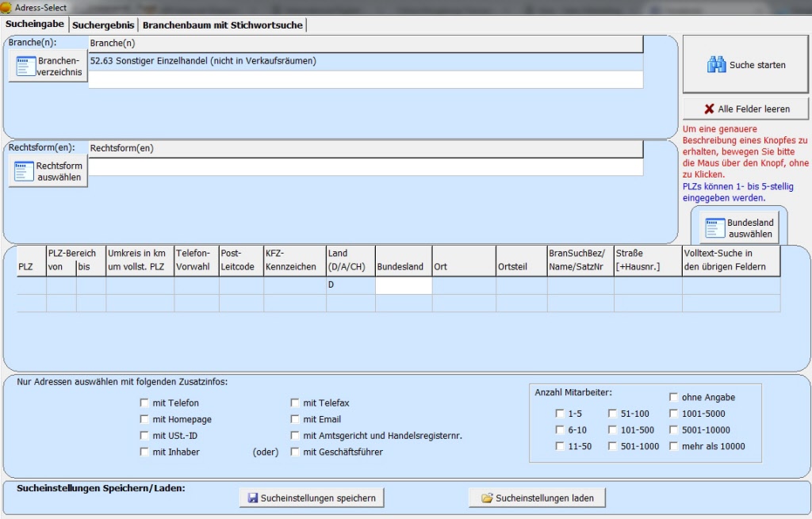
Task: Clear all fields with Alle Felder leeren
Action: [x=745, y=109]
